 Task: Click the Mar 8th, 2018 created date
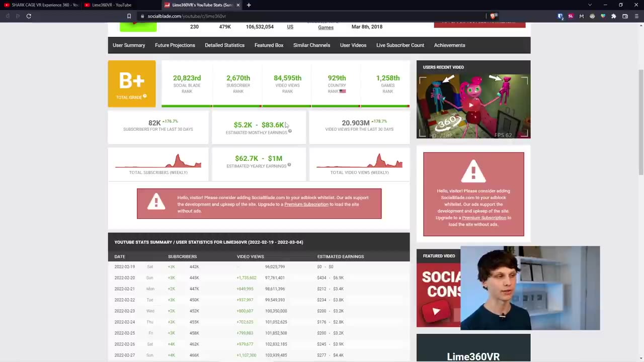coord(367,27)
